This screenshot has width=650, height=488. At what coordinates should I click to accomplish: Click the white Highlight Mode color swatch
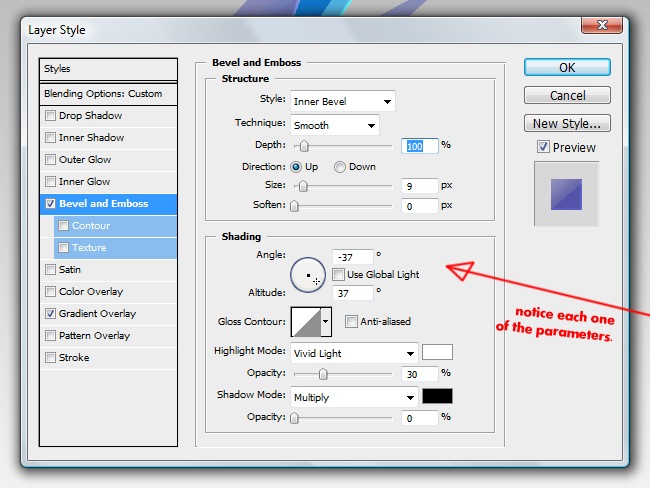click(x=437, y=353)
